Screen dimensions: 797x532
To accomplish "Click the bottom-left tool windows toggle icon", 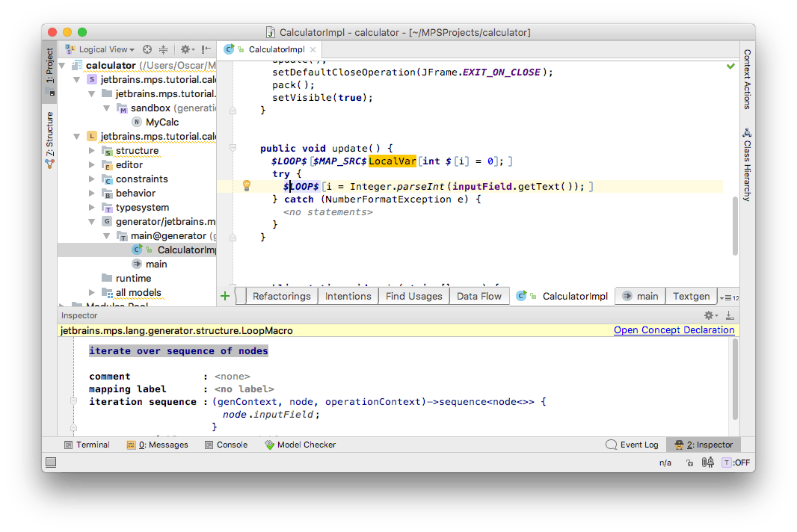I will coord(51,463).
